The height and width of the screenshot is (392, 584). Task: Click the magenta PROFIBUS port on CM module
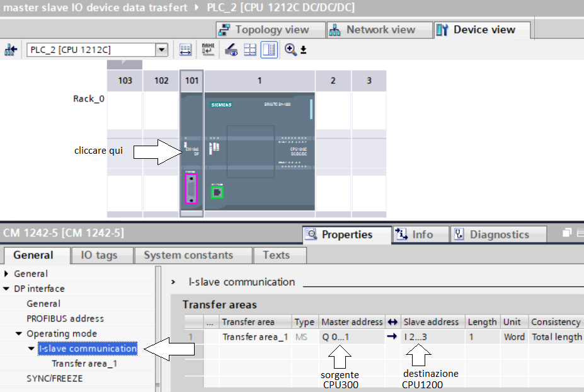pyautogui.click(x=191, y=189)
